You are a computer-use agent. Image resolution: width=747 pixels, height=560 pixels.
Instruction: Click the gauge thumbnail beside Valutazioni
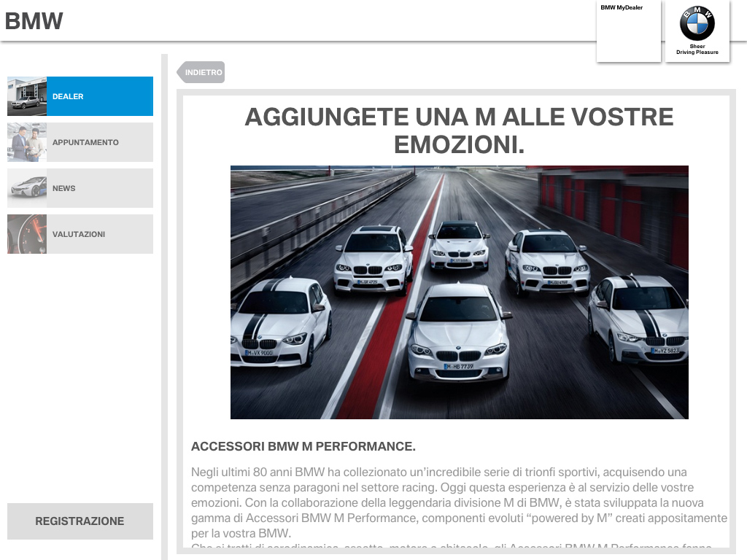[x=27, y=234]
